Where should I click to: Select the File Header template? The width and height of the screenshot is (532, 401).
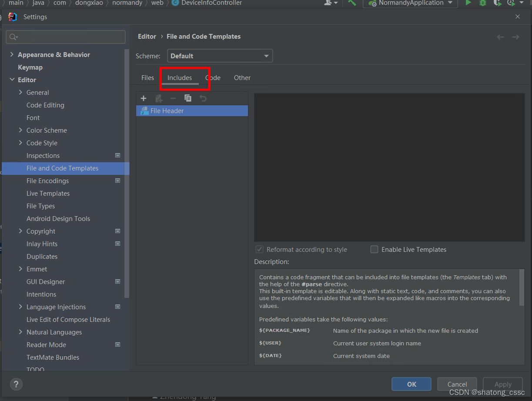(x=192, y=111)
